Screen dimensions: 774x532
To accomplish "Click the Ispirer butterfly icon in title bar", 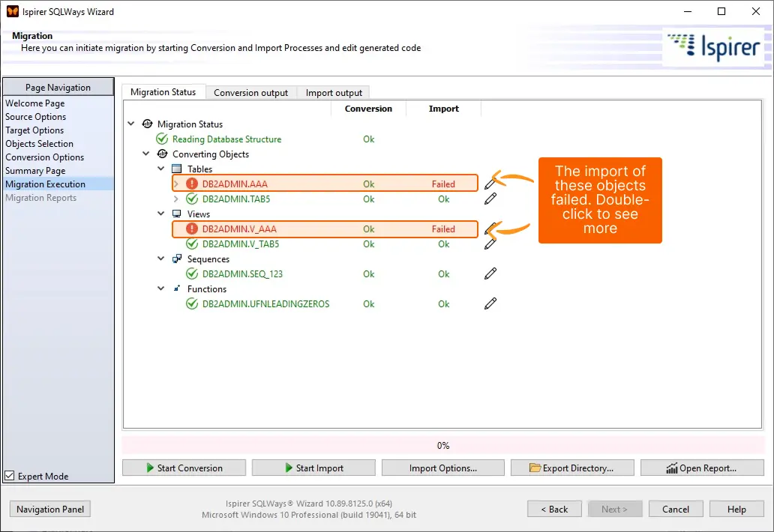I will click(12, 11).
